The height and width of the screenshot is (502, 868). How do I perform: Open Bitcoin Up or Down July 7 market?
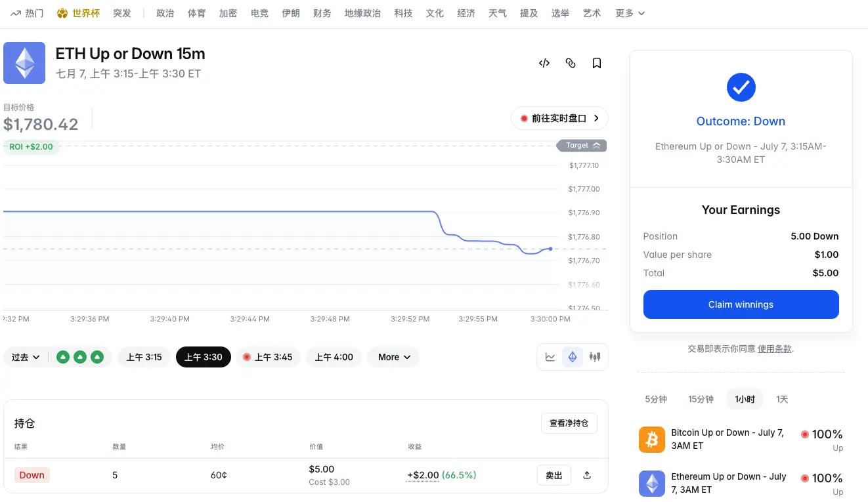[727, 439]
